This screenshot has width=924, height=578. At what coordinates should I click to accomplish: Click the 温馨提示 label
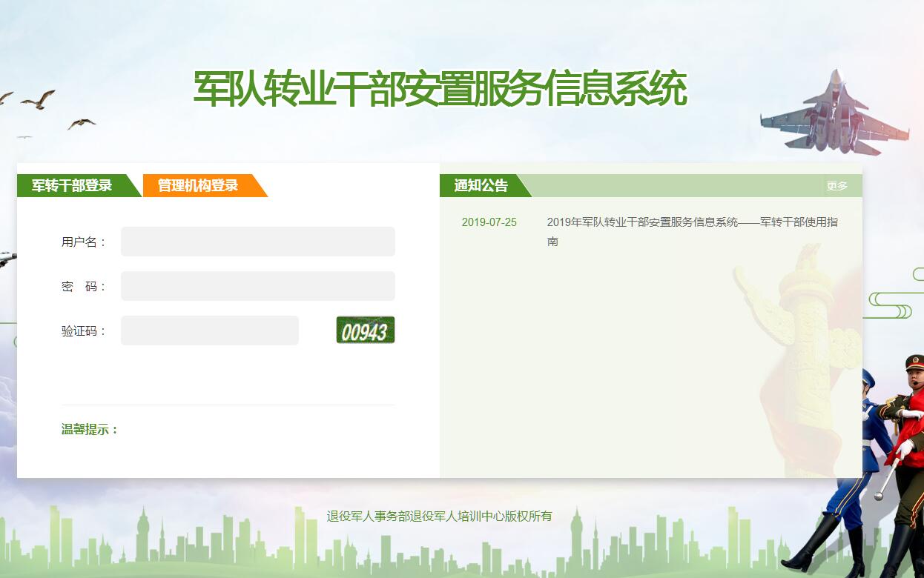[90, 430]
